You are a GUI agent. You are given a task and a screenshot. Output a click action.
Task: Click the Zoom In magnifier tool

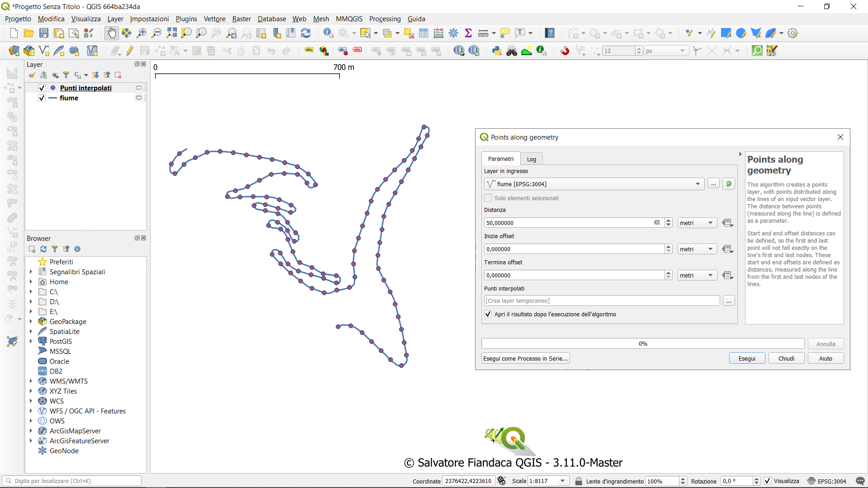point(142,33)
